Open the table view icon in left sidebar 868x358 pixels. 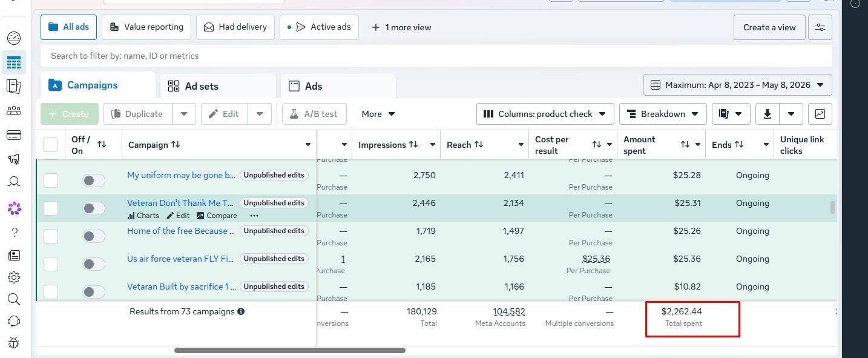[x=13, y=62]
